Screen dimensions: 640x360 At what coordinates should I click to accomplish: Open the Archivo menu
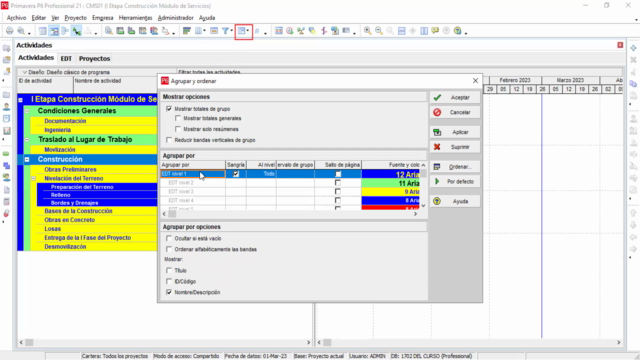(x=16, y=18)
